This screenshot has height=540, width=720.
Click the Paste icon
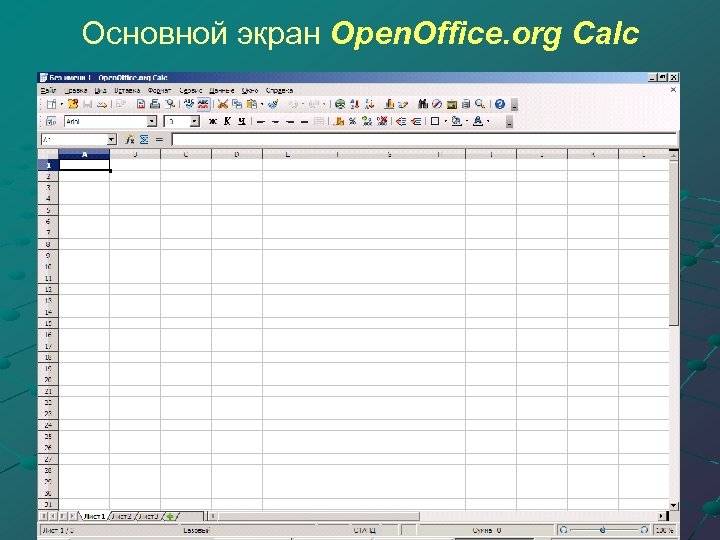pyautogui.click(x=252, y=104)
